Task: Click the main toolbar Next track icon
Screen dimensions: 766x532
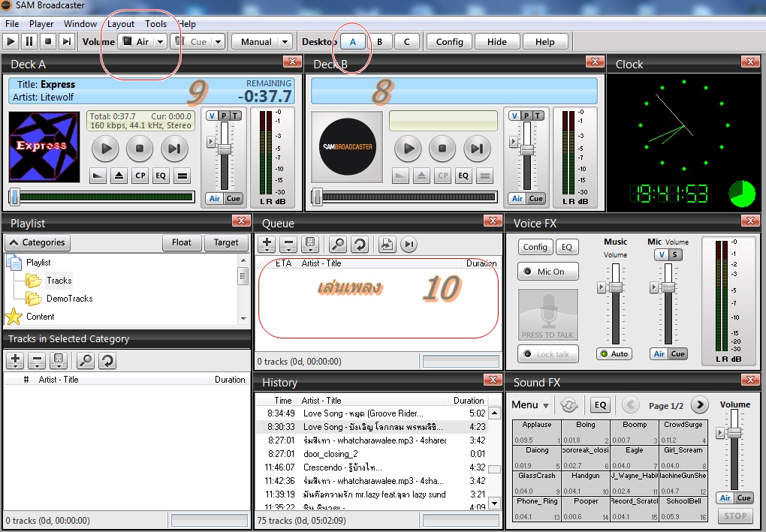Action: (66, 41)
